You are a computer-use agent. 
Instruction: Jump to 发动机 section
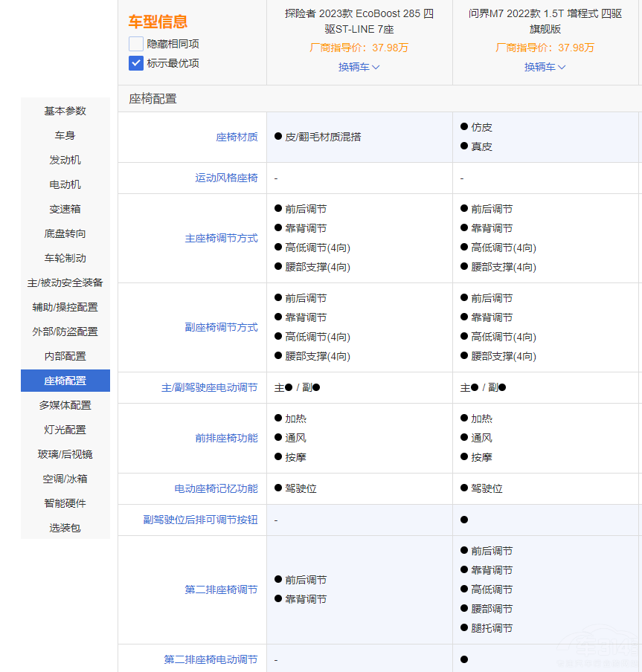[x=65, y=160]
